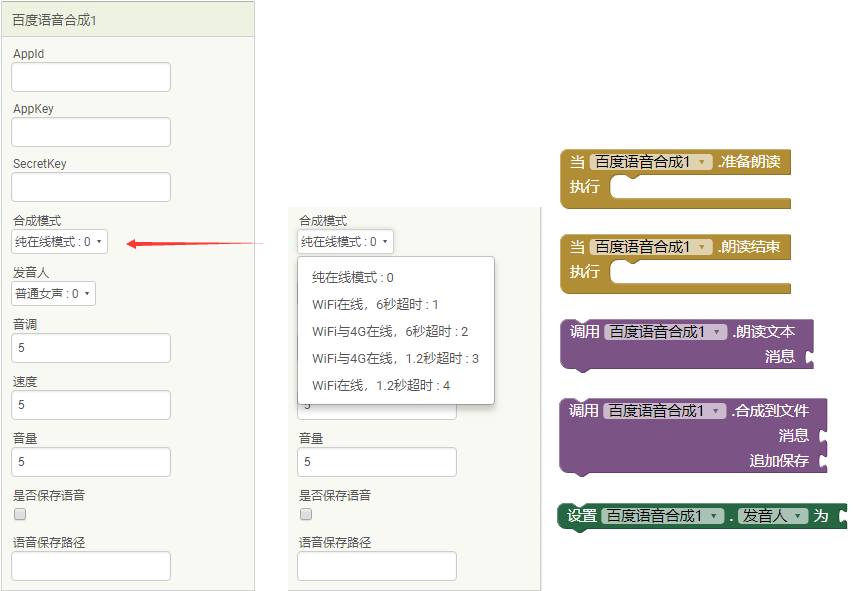Collapse the open 合成模式 dropdown in right panel
Image resolution: width=854 pixels, height=591 pixels.
click(345, 242)
